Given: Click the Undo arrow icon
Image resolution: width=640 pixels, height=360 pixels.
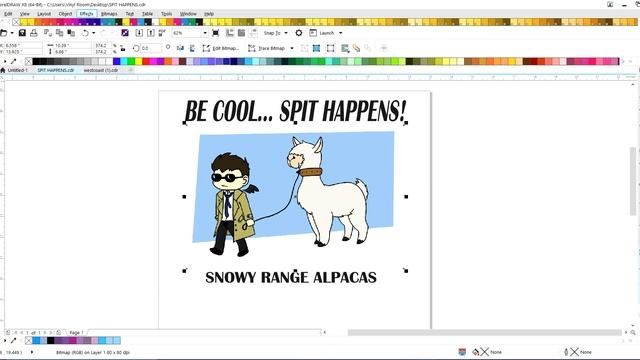Looking at the screenshot, I should (85, 33).
